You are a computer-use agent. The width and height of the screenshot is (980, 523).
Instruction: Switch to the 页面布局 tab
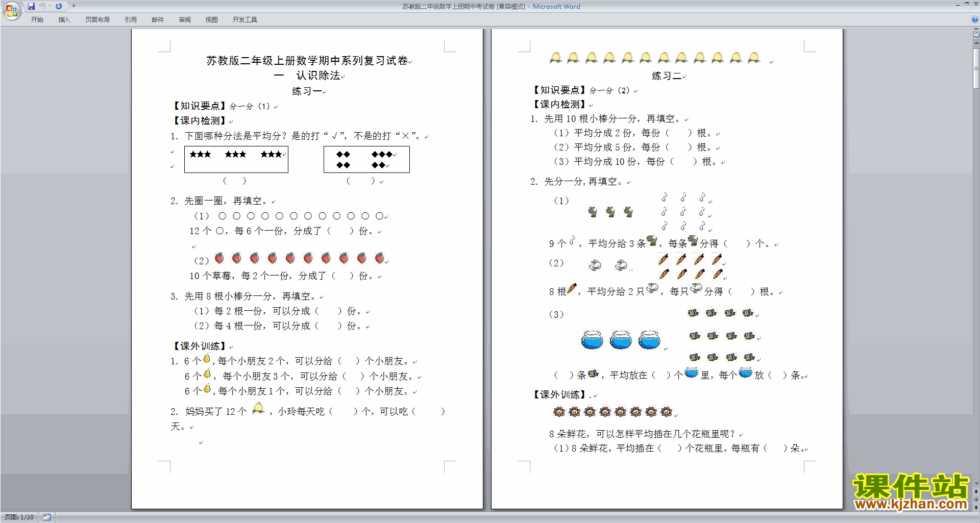(x=97, y=20)
